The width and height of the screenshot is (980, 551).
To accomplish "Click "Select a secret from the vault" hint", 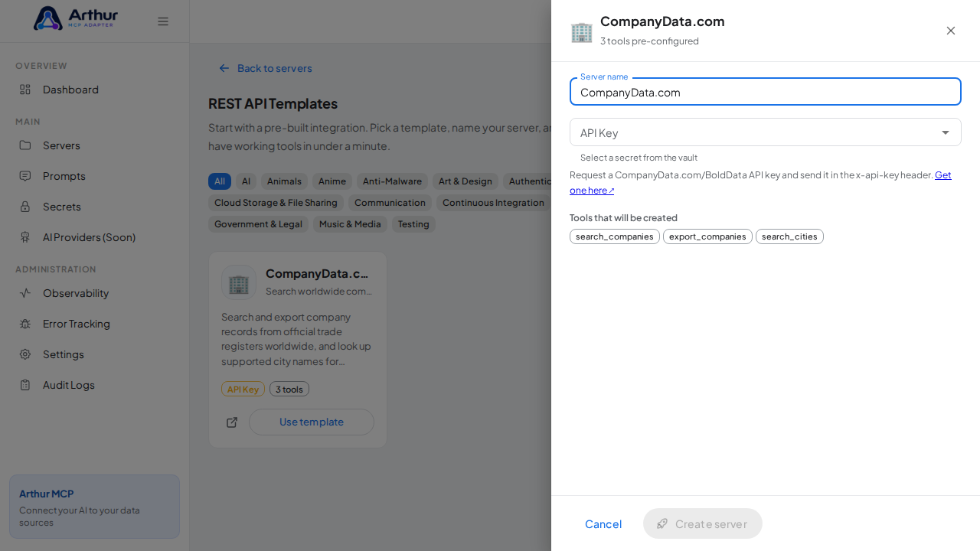I will pos(639,158).
